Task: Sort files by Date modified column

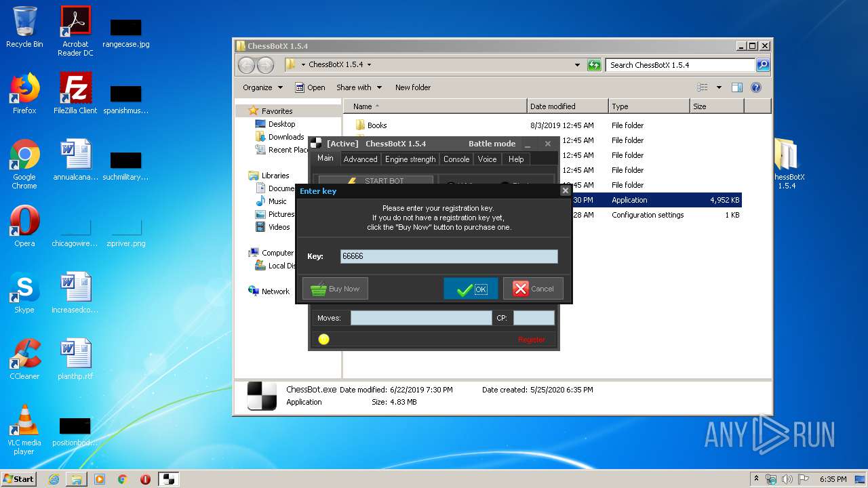Action: (x=568, y=106)
